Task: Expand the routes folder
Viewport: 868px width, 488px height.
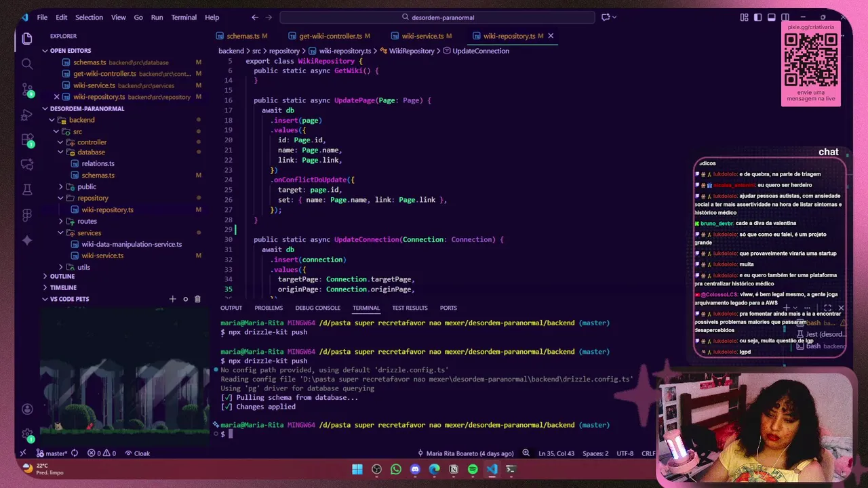Action: click(60, 222)
